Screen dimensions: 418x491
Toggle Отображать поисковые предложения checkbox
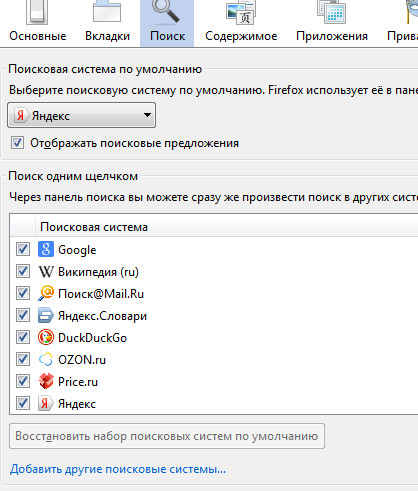point(17,143)
